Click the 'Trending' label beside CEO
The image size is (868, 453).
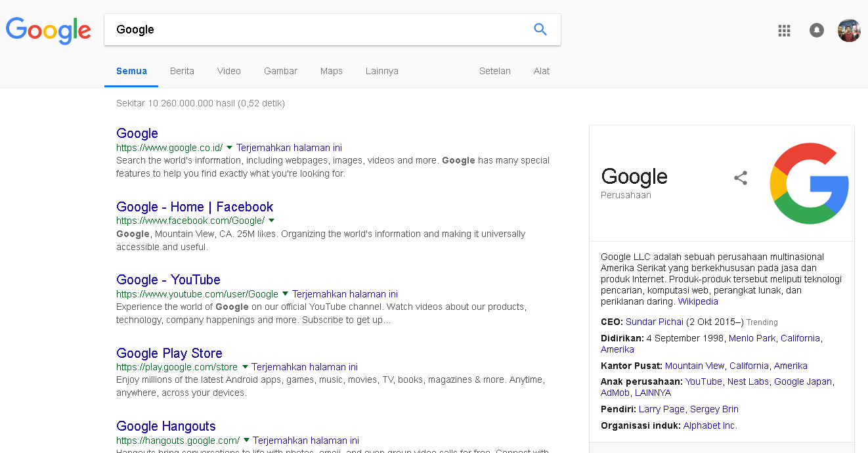[762, 322]
